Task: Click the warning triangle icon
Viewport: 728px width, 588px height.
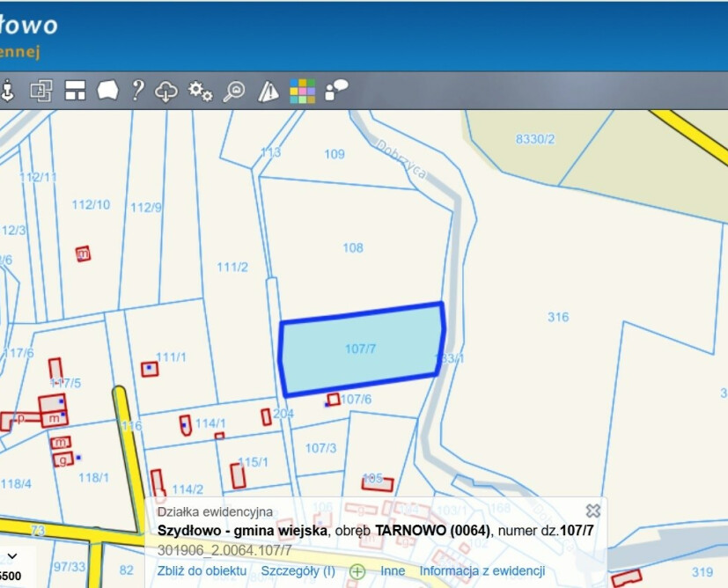Action: click(268, 91)
